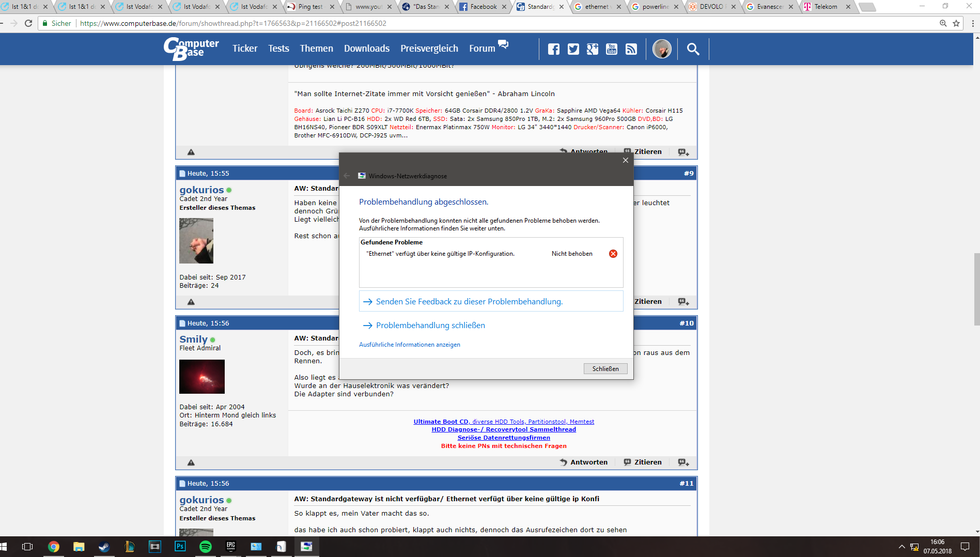Screen dimensions: 980x557
Task: Switch to the Facebook browser tab
Action: (x=483, y=7)
